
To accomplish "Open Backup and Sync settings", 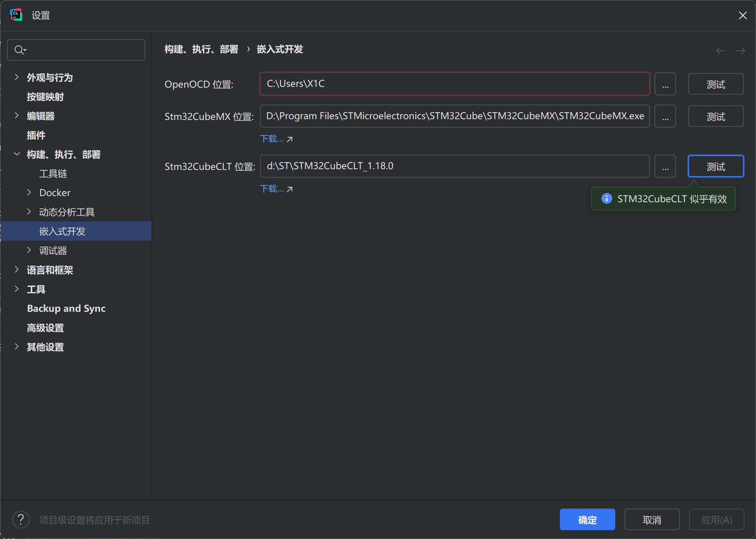I will [66, 308].
